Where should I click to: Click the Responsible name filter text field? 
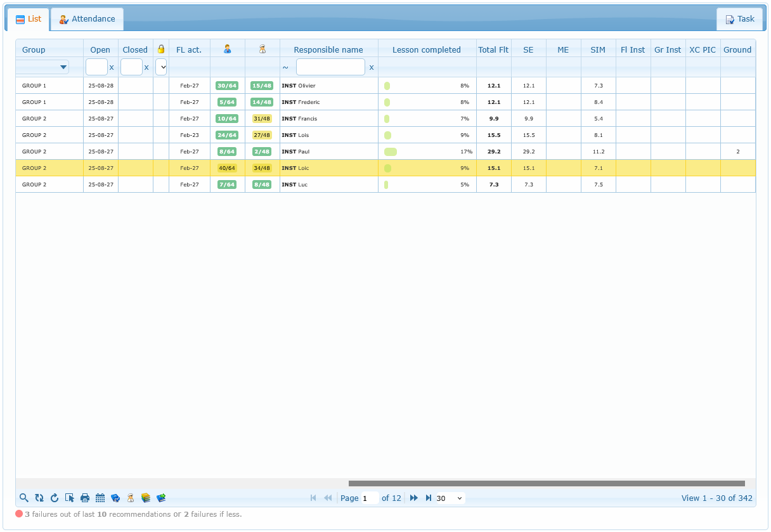pyautogui.click(x=330, y=67)
